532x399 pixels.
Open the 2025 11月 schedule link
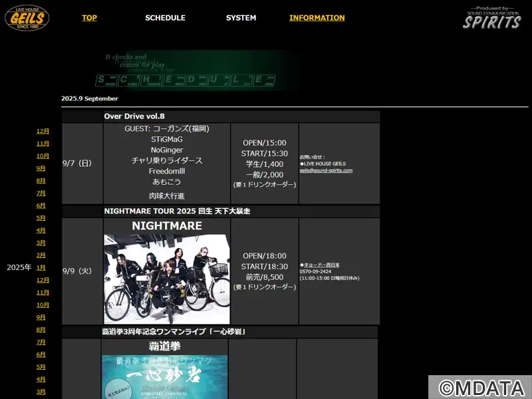coord(43,144)
